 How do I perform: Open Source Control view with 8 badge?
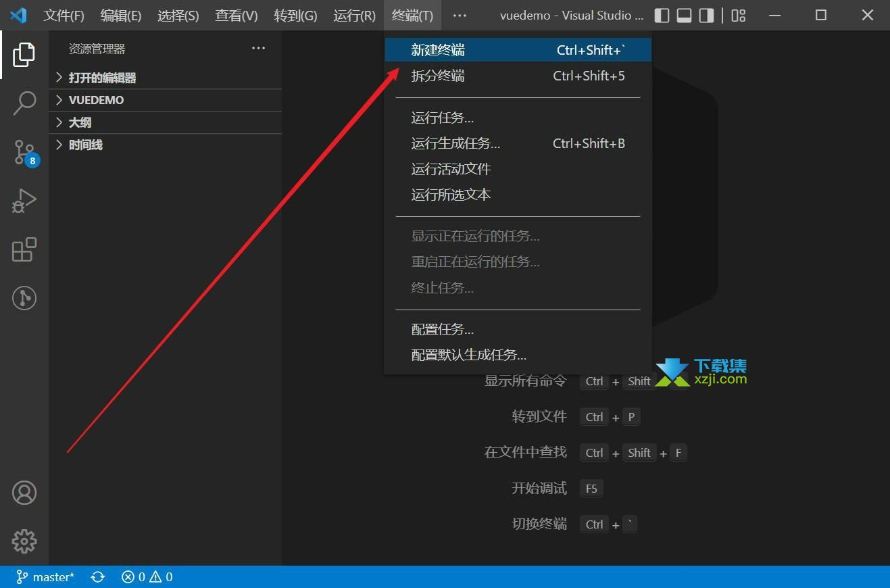26,153
